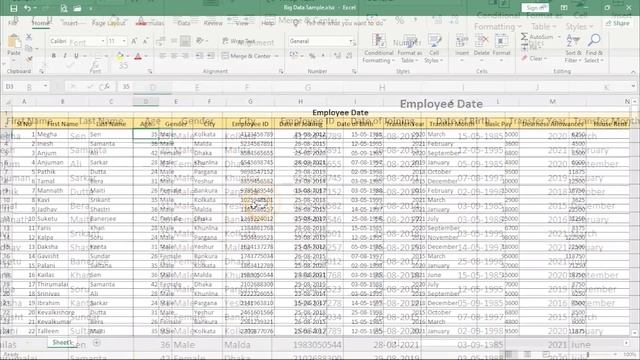This screenshot has height=360, width=640.
Task: Open the Help tab
Action: pyautogui.click(x=267, y=23)
